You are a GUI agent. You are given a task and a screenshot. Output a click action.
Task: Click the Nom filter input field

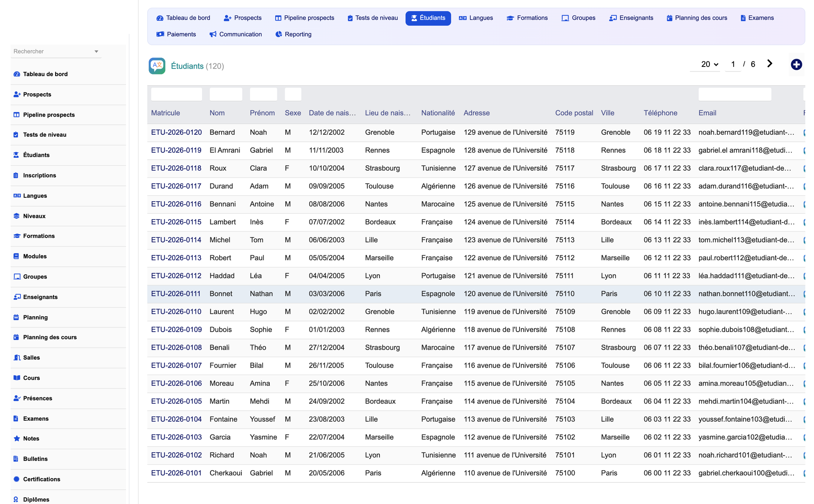point(226,94)
